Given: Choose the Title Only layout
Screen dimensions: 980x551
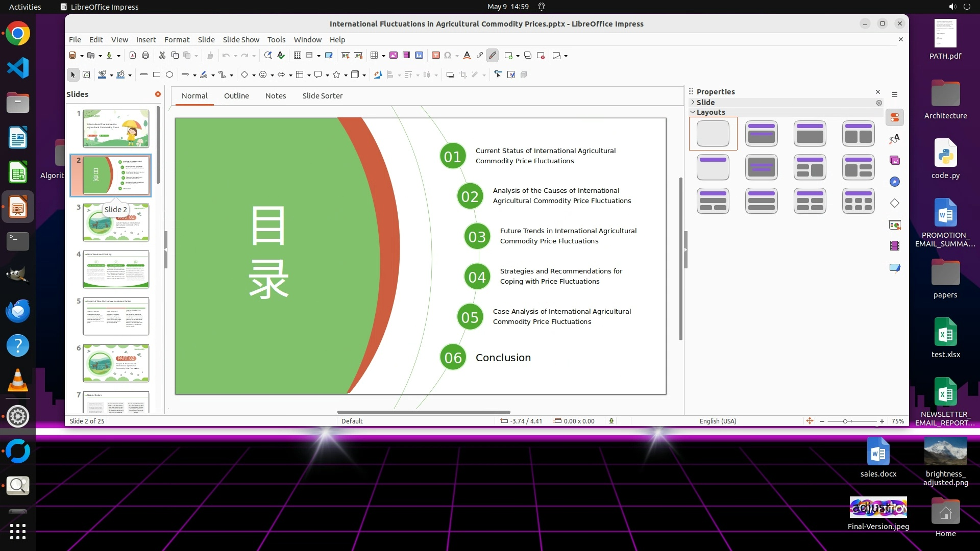Looking at the screenshot, I should 713,167.
